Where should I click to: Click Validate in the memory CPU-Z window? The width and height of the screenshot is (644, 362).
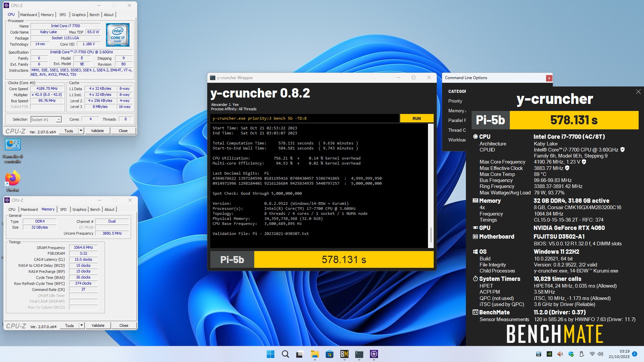point(98,325)
